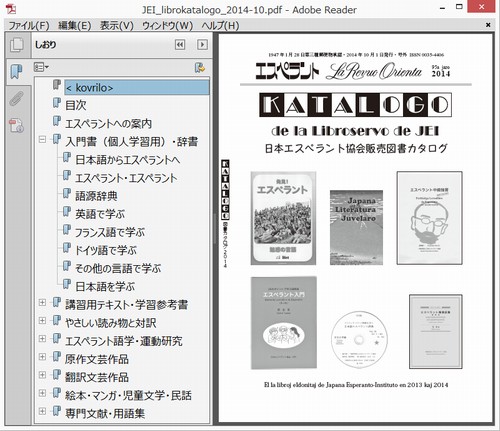Open その他の言語で学ぶ bookmark
The image size is (500, 431).
118,268
